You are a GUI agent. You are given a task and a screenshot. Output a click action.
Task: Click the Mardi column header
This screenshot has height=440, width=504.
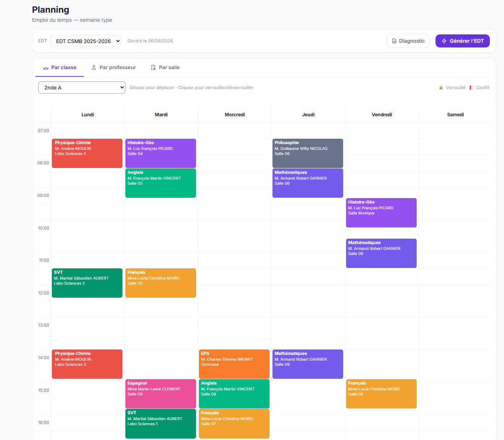tap(161, 114)
